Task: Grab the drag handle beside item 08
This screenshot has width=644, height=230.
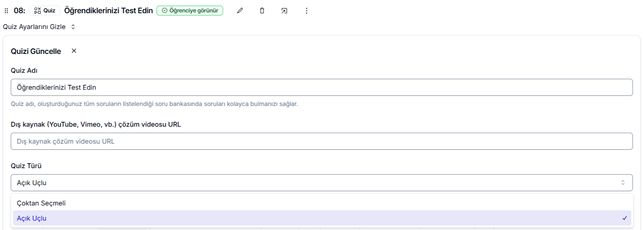Action: (6, 11)
